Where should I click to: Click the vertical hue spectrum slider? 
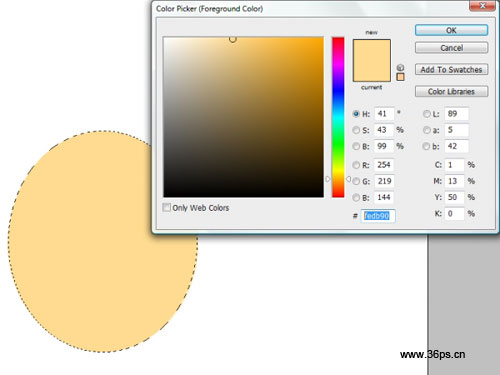338,117
